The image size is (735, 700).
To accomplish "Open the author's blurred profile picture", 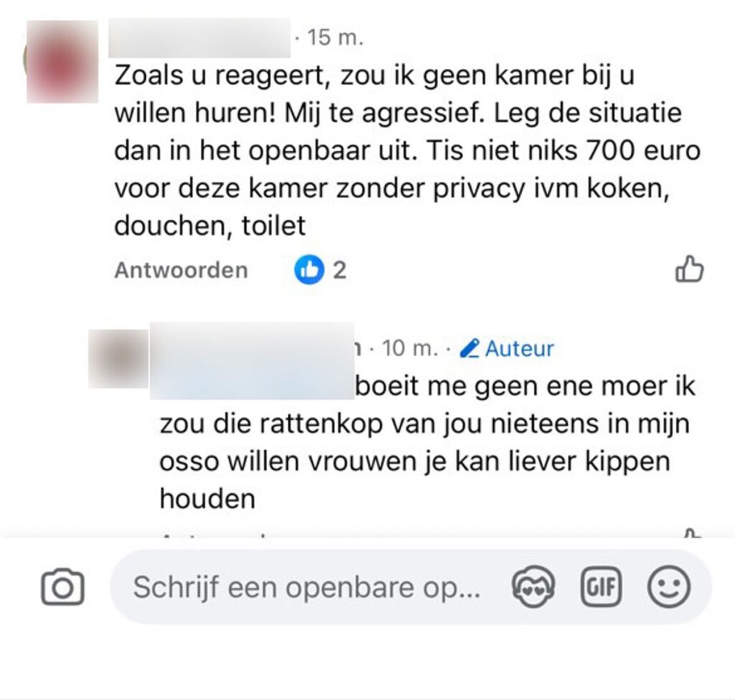I will (118, 359).
